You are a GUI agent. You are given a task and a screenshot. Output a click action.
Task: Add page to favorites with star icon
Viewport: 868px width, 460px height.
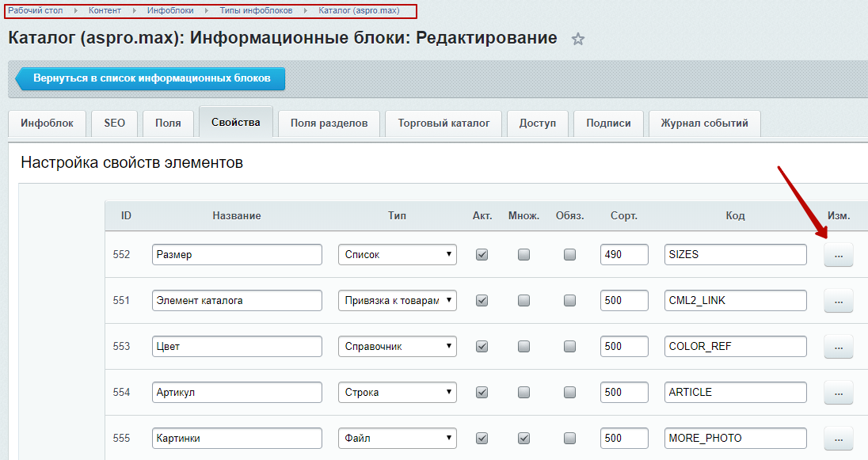(x=578, y=39)
